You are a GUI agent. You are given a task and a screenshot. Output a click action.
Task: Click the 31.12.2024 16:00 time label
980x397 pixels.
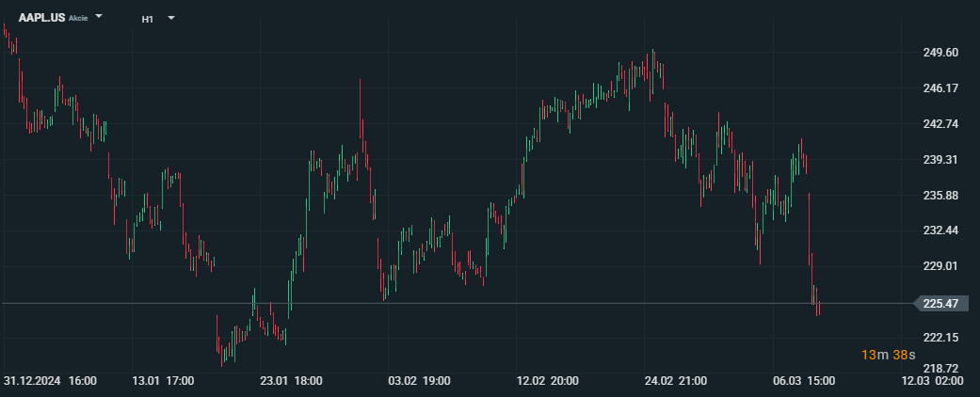click(50, 381)
